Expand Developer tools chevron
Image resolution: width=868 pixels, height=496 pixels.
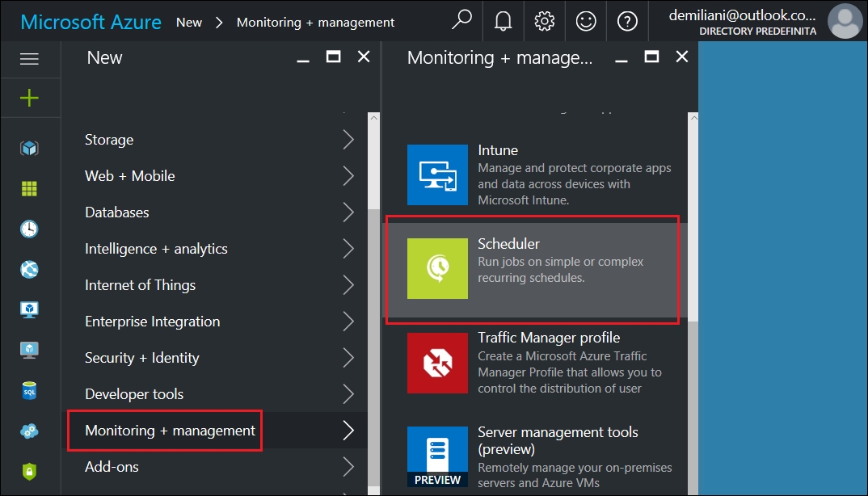(x=348, y=394)
